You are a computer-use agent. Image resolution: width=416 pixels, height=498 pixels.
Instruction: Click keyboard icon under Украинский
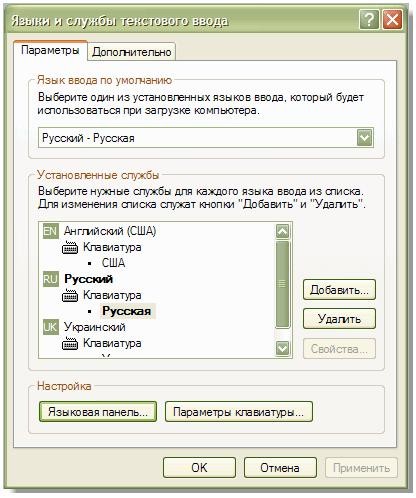point(70,344)
